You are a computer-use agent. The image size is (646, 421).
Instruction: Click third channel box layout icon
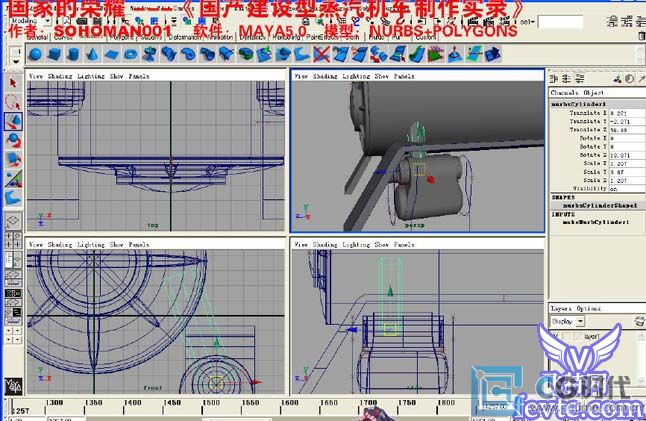pyautogui.click(x=580, y=78)
